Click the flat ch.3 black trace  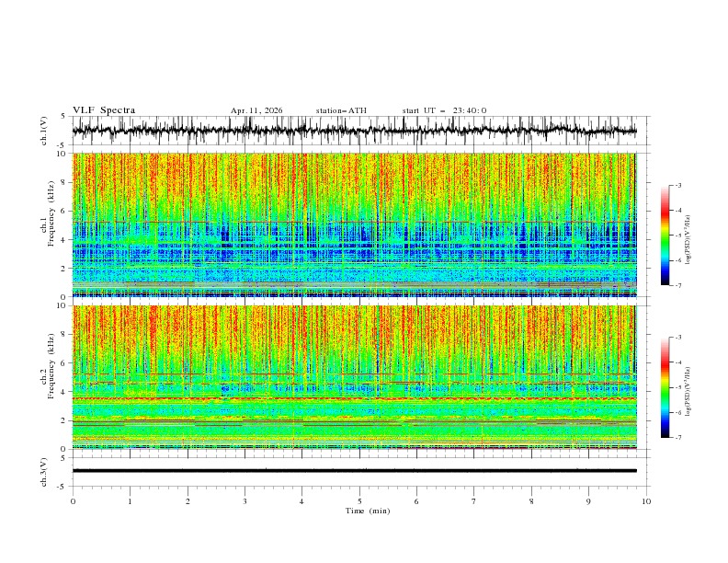pos(355,471)
